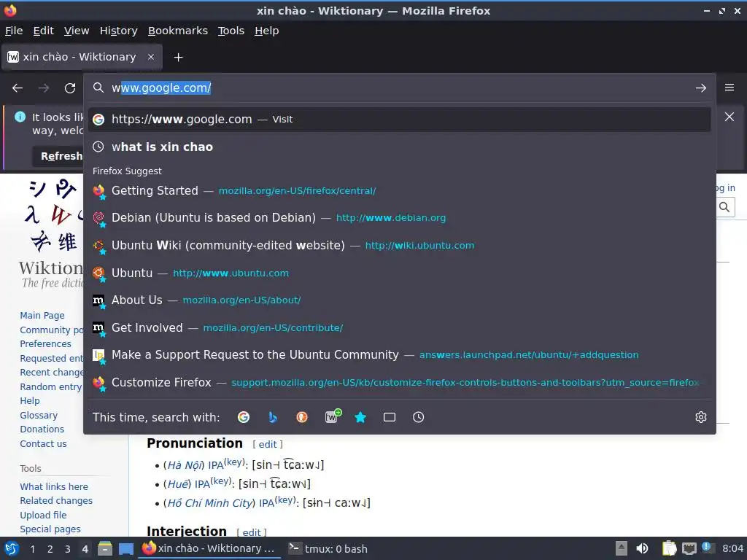Screen dimensions: 747x560
Task: Open the Getting Started suggestion
Action: coord(399,191)
